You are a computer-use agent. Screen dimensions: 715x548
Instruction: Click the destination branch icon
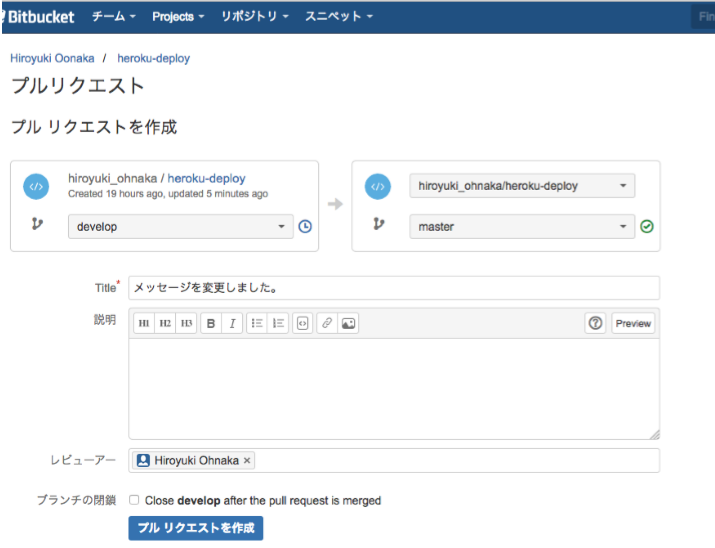coord(378,224)
